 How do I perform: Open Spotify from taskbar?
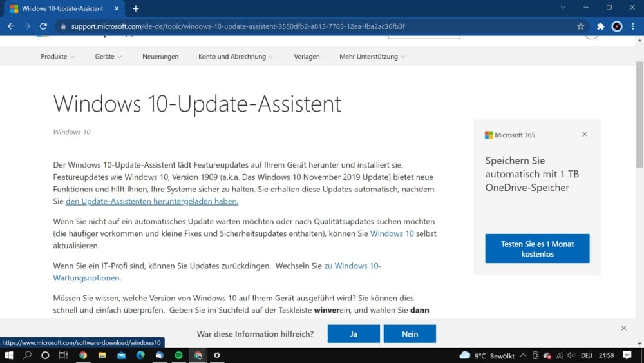point(178,355)
